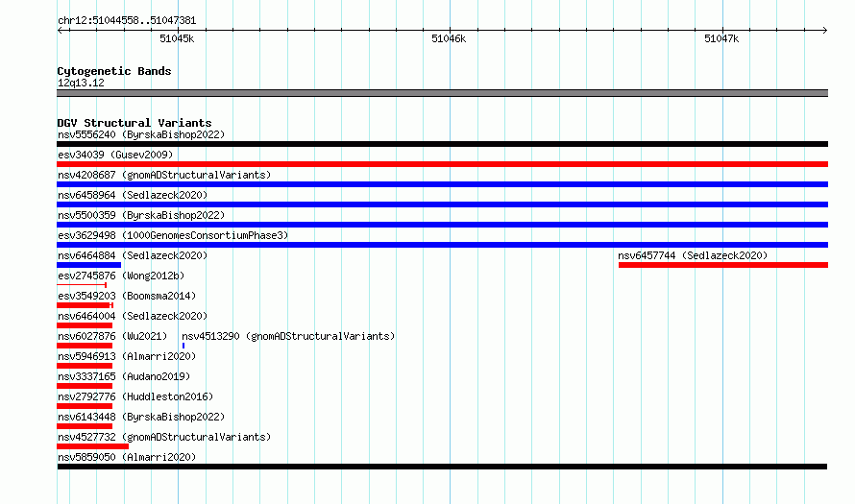Click red bar under nsv6464004
The image size is (855, 504).
tap(85, 325)
